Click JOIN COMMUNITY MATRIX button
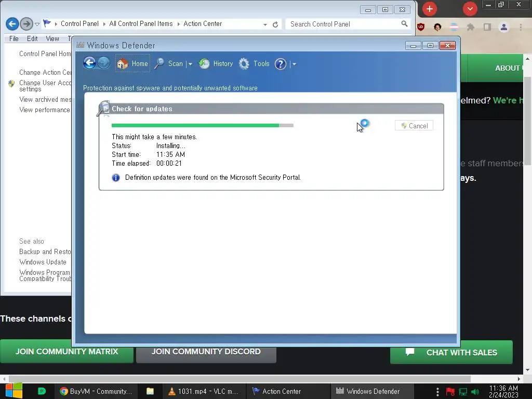 click(x=66, y=352)
